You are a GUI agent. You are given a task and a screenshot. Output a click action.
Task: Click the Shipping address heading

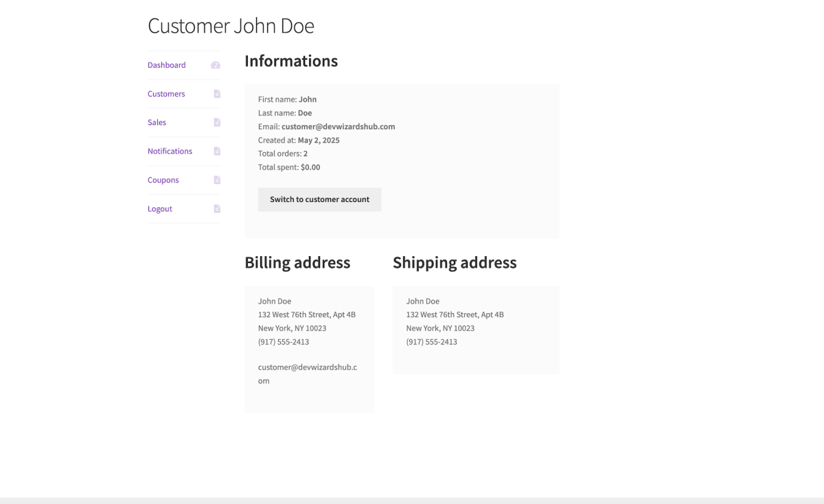(455, 263)
